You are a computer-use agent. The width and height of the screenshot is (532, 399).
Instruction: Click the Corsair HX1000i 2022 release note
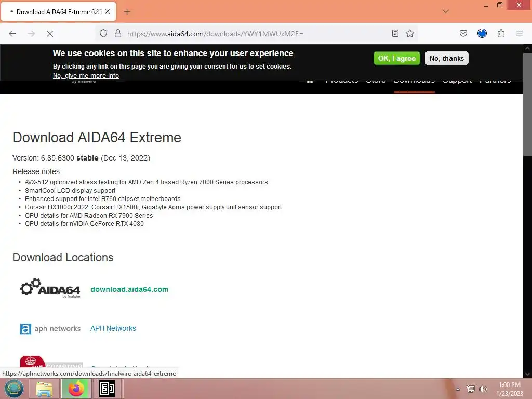pos(153,207)
